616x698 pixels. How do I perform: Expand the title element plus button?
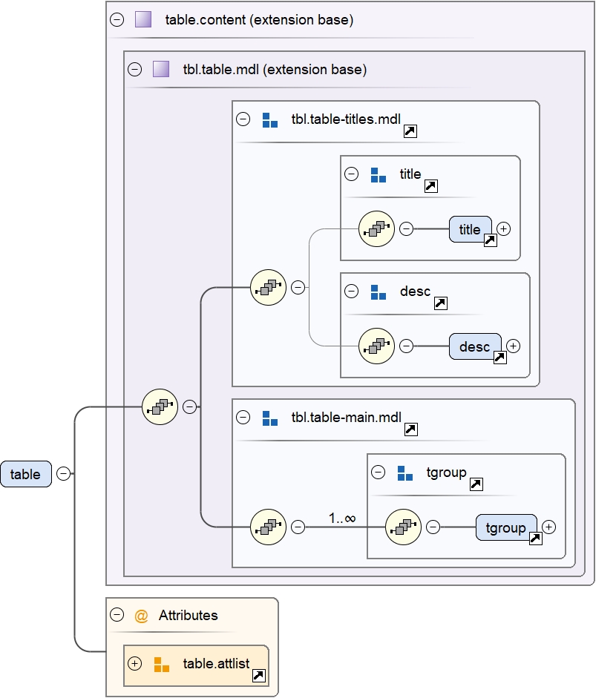[503, 228]
